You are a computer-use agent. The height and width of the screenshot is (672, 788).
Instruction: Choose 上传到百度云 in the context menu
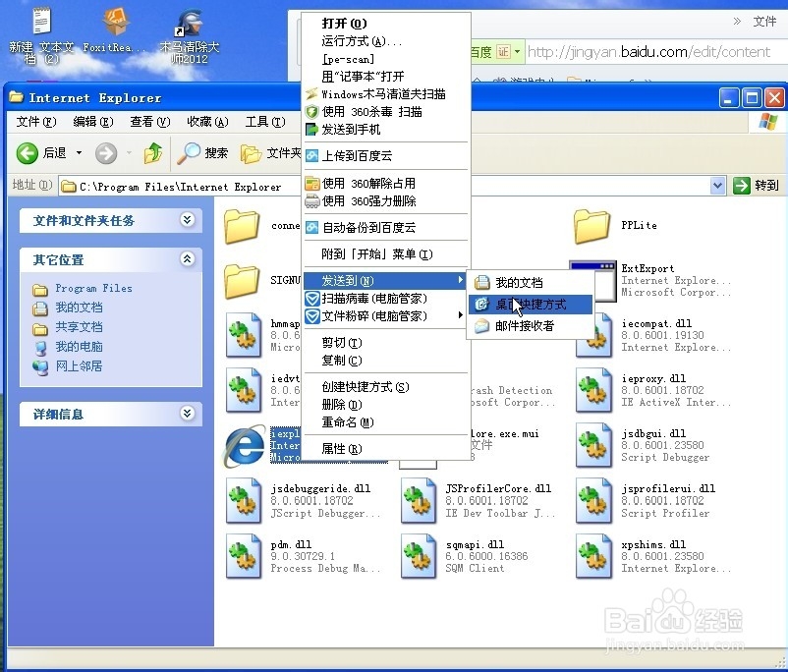click(x=386, y=156)
